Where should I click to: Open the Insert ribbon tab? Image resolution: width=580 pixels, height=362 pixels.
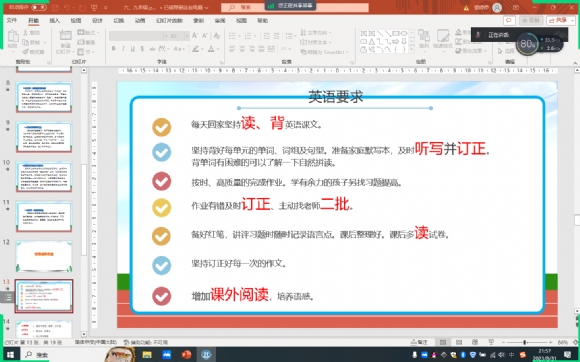point(55,20)
